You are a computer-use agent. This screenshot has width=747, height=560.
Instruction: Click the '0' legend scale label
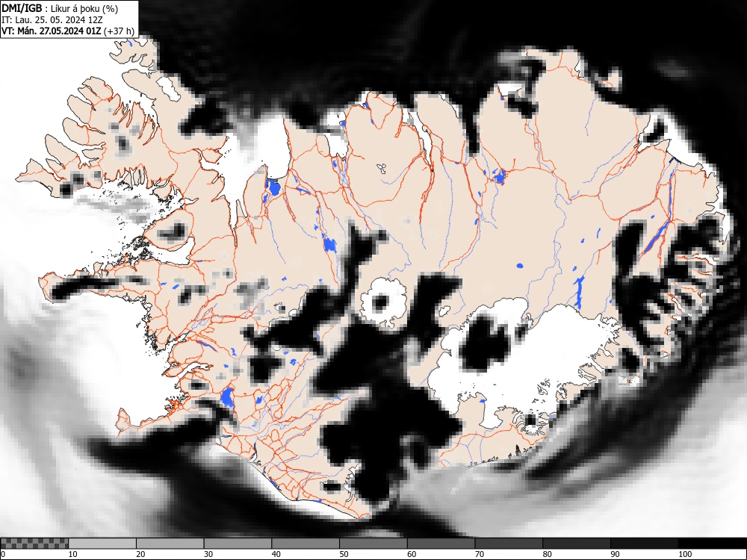tap(3, 554)
